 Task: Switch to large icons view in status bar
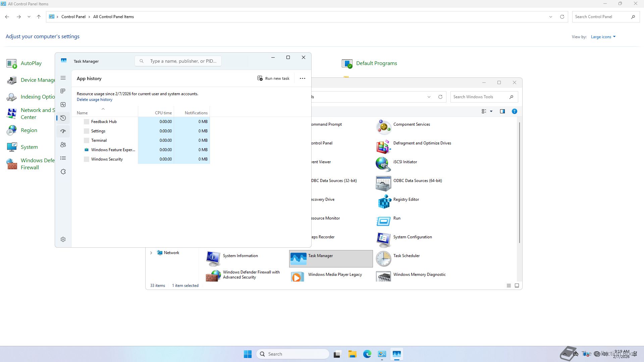pos(517,286)
